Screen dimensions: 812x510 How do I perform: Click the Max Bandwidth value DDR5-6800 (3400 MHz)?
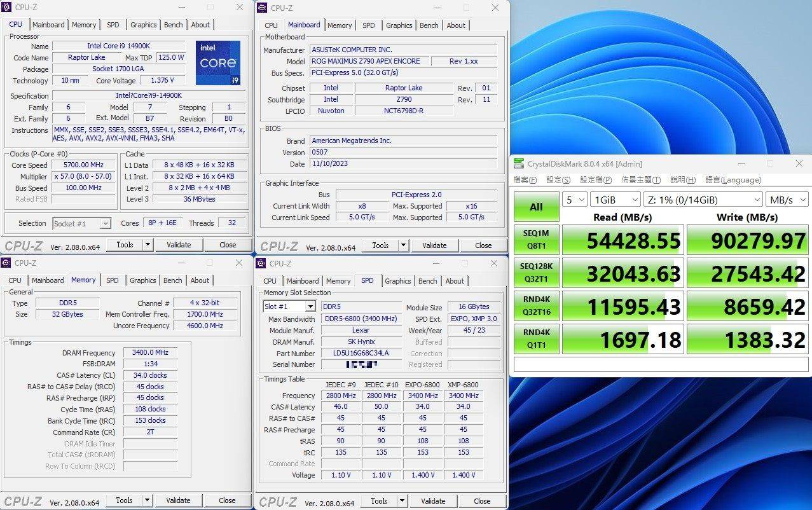361,319
